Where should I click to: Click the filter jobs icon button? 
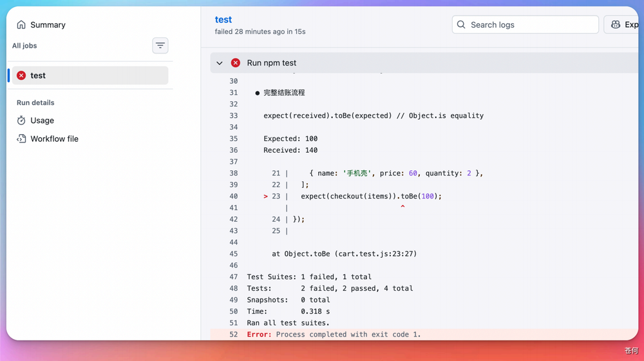tap(160, 46)
